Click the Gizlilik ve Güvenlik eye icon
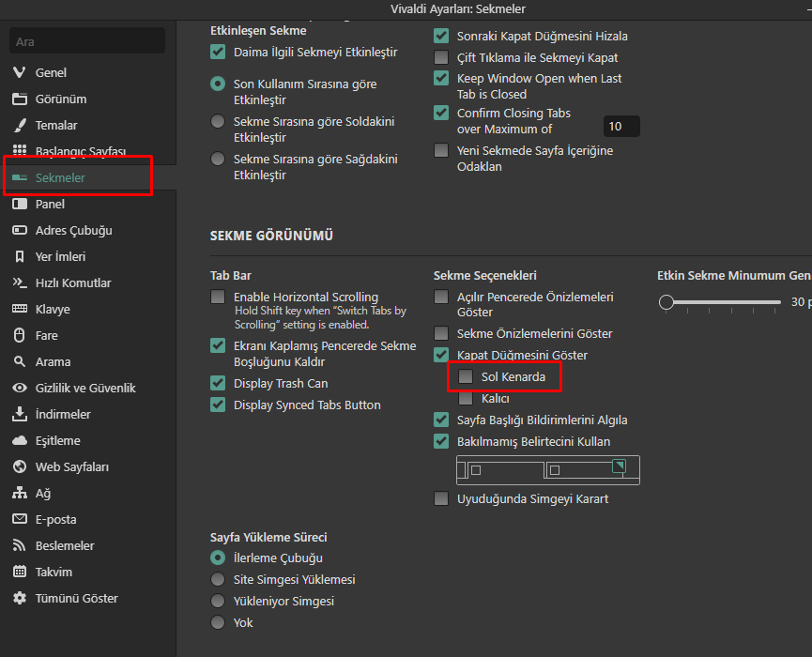Image resolution: width=812 pixels, height=657 pixels. pyautogui.click(x=20, y=388)
